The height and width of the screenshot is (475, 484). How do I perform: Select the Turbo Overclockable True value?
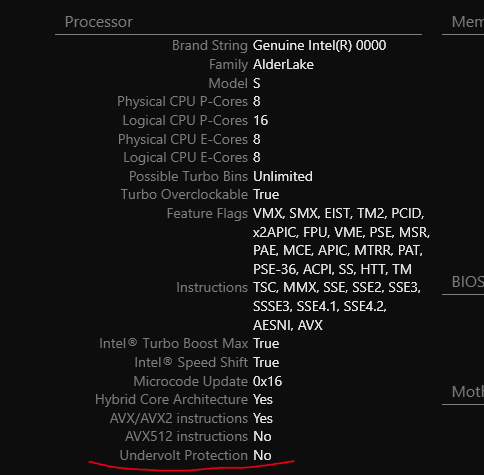coord(266,194)
